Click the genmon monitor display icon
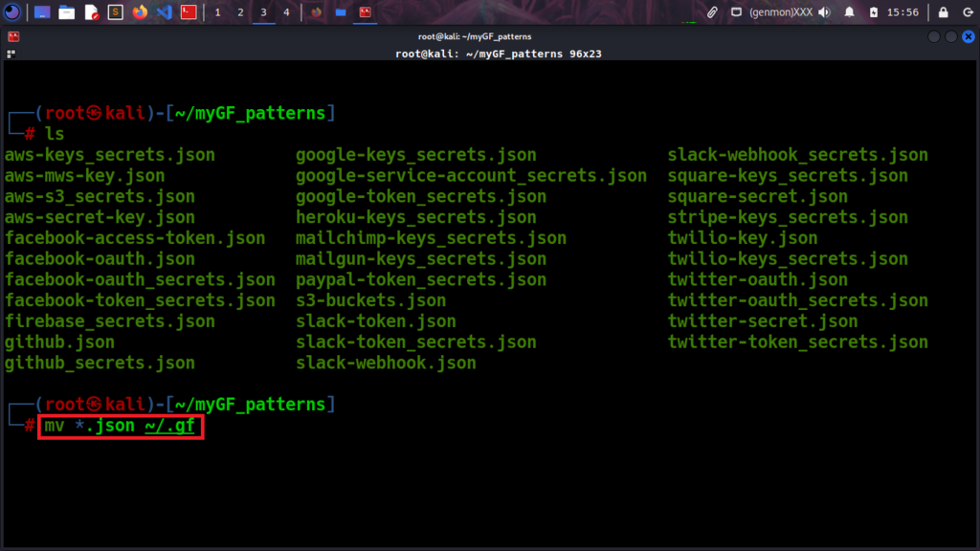This screenshot has width=980, height=551. tap(736, 12)
